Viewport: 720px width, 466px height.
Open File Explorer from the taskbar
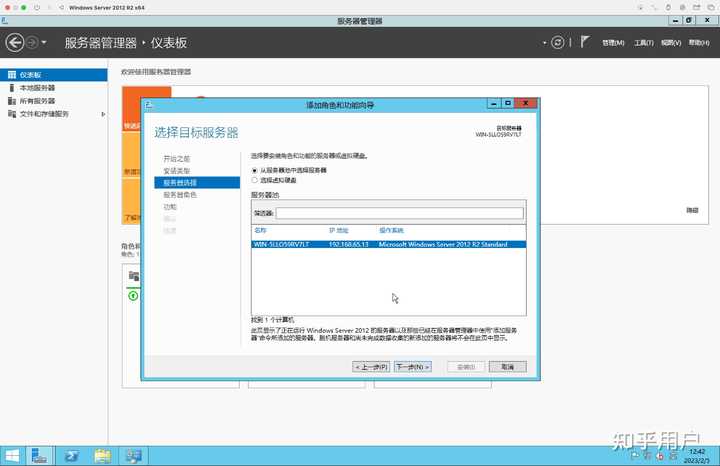tap(102, 456)
